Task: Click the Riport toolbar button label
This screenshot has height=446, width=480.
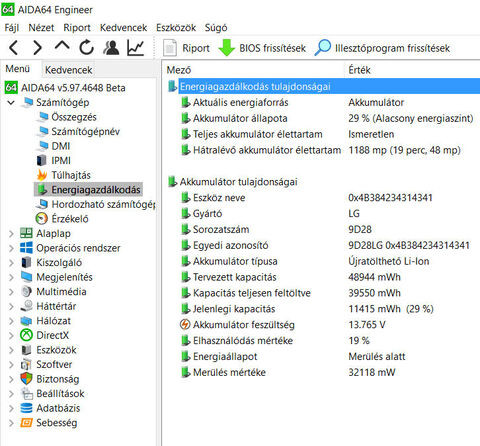Action: (x=196, y=48)
